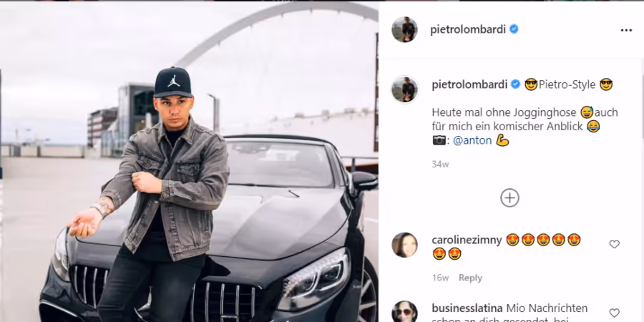Open the @anton mention link
The height and width of the screenshot is (322, 644).
tap(472, 140)
